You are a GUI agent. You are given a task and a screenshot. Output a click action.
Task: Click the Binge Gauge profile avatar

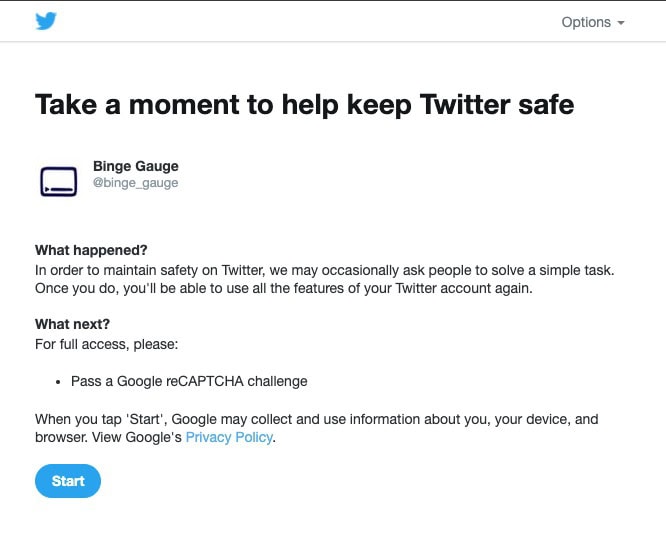pos(59,181)
